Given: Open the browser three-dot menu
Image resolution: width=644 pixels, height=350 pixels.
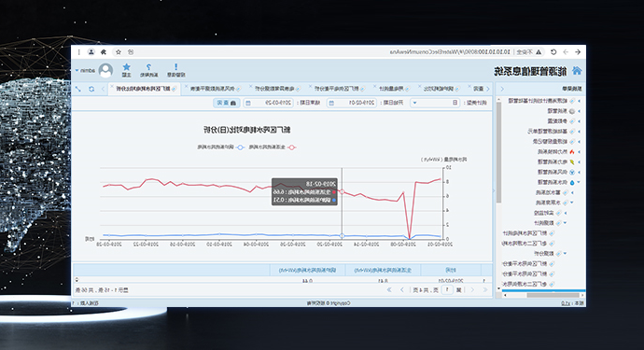Looking at the screenshot, I should pyautogui.click(x=78, y=52).
